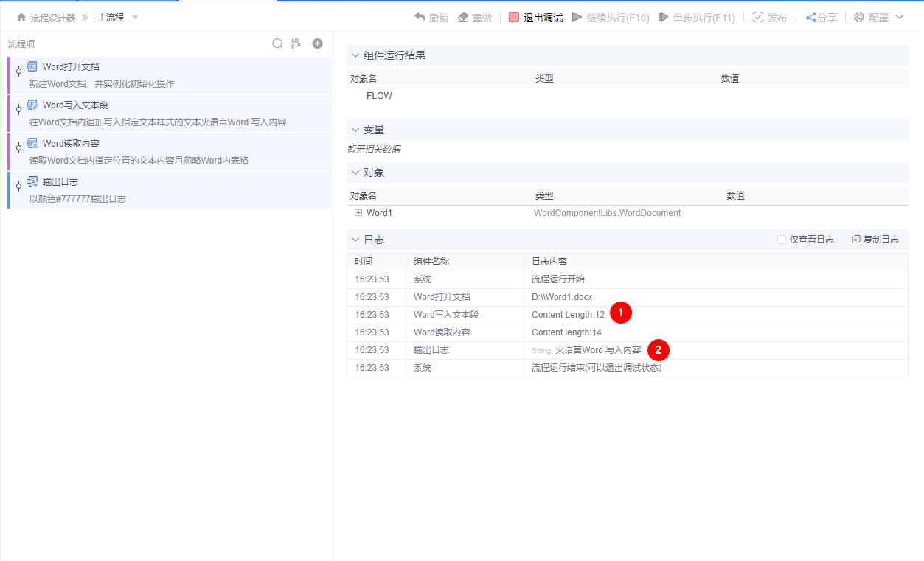924x561 pixels.
Task: Click 暂无相关数据 text under 变量
Action: tap(374, 149)
